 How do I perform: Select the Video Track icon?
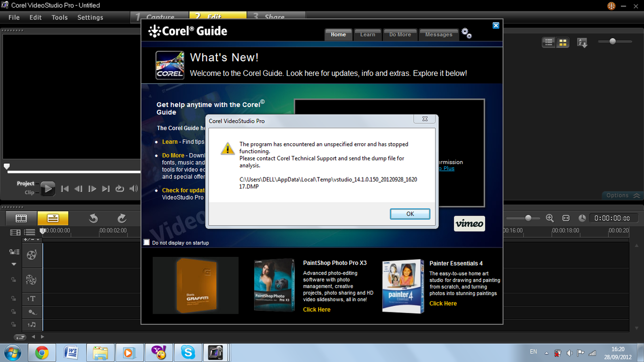coord(32,255)
